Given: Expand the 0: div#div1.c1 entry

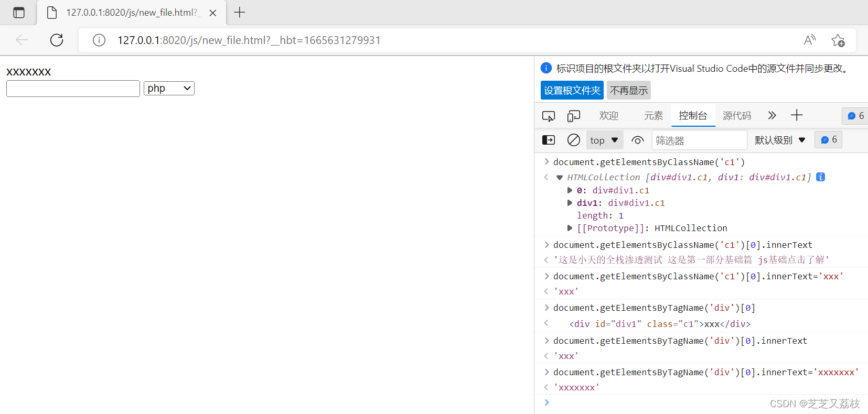Looking at the screenshot, I should (570, 190).
